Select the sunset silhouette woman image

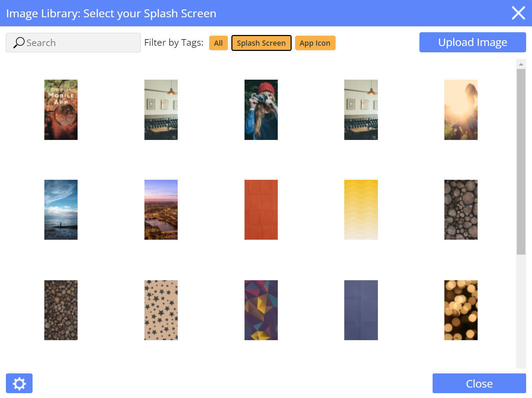(461, 110)
